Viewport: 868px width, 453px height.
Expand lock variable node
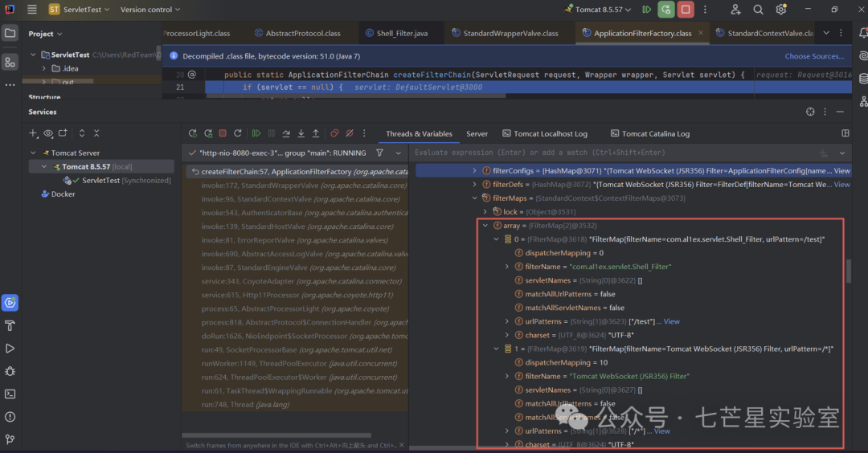tap(485, 212)
